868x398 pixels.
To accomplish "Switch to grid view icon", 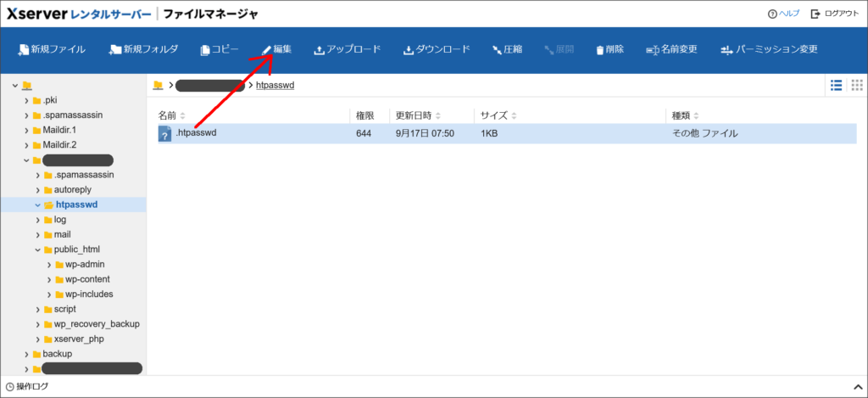I will point(857,85).
